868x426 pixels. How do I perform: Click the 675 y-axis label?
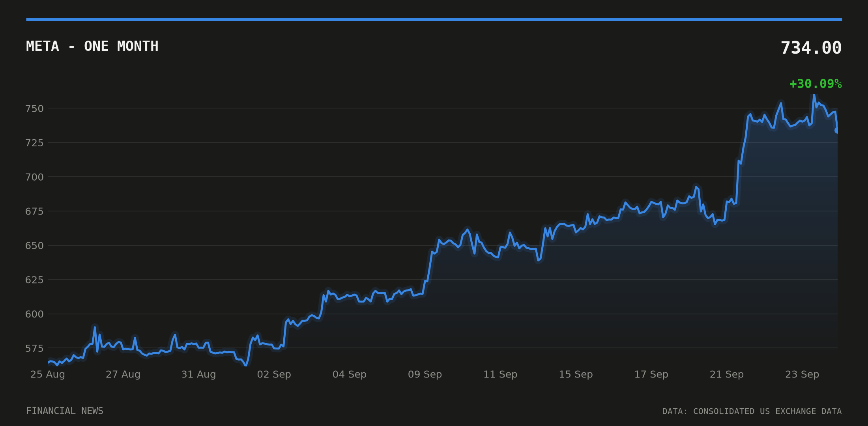34,211
